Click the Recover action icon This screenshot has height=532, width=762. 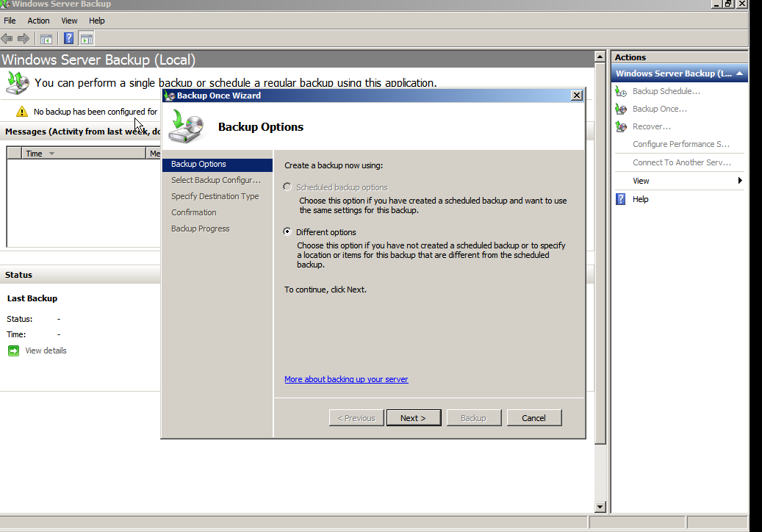click(621, 126)
